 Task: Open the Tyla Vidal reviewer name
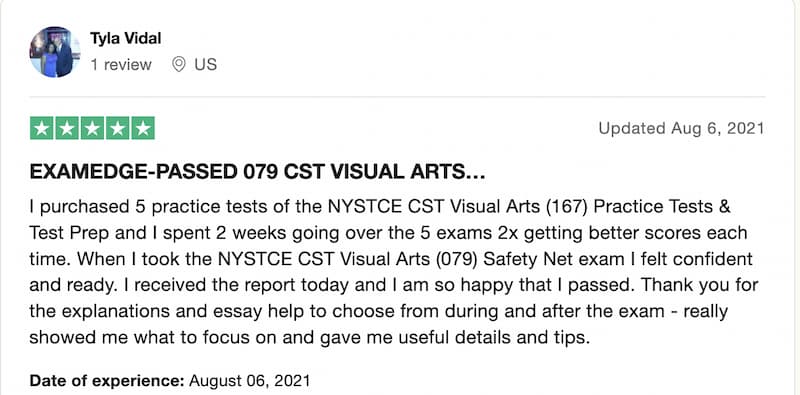click(126, 38)
